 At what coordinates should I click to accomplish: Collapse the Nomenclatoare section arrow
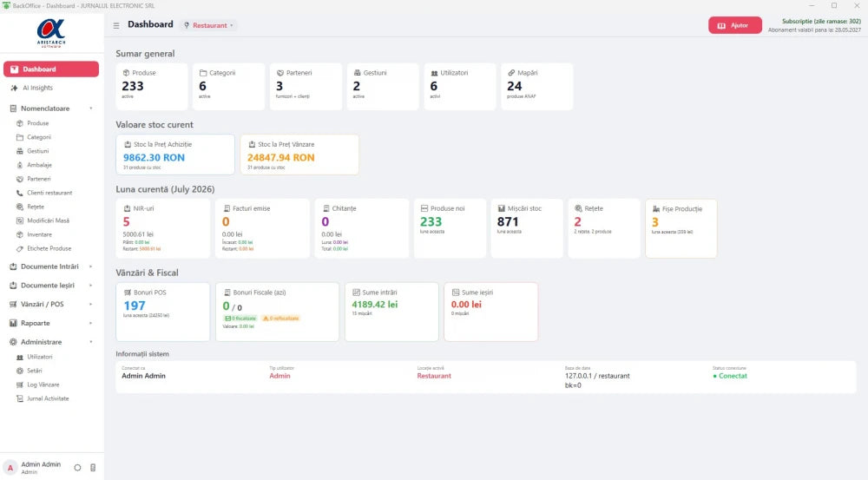point(91,108)
